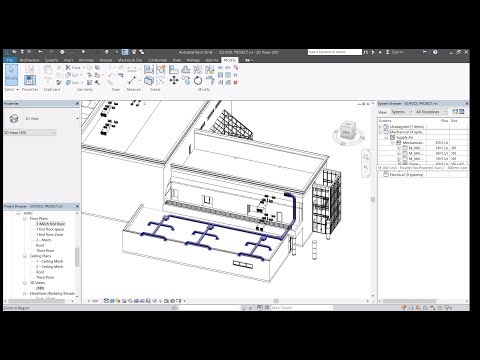Toggle Visual Style in view control bar
This screenshot has height=360, width=480.
pos(112,301)
